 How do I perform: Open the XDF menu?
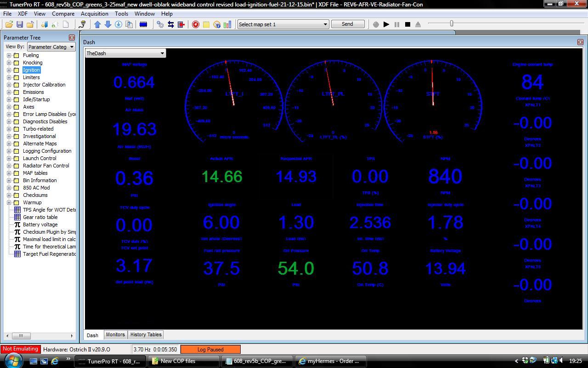pyautogui.click(x=23, y=14)
